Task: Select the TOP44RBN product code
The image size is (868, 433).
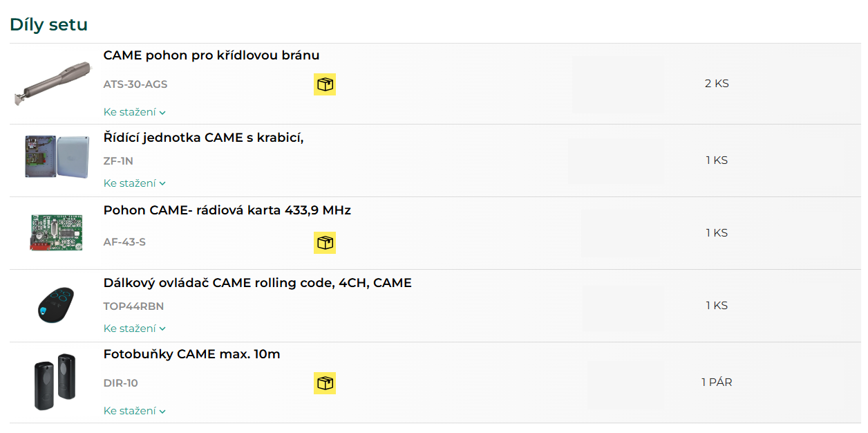Action: click(x=133, y=306)
